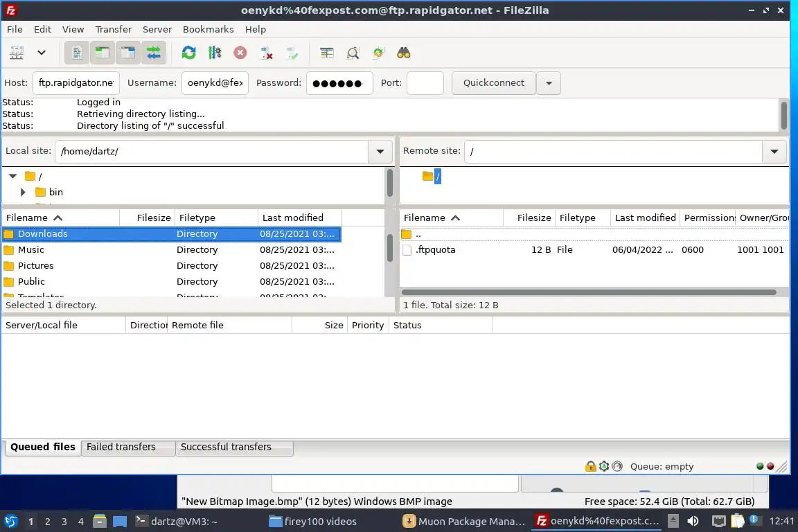Image resolution: width=798 pixels, height=532 pixels.
Task: Open the Remote site path dropdown
Action: pos(774,151)
